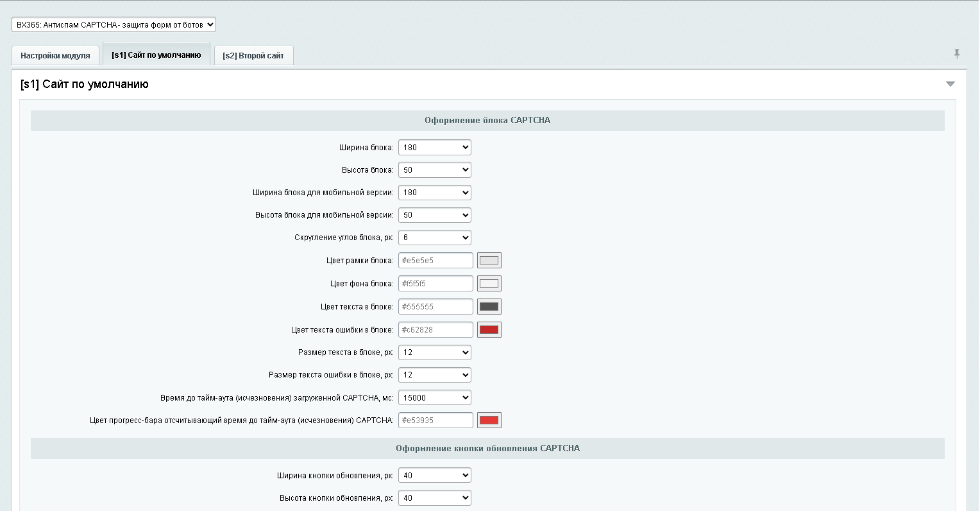This screenshot has width=980, height=511.
Task: Open the timeout 15000 ms dropdown
Action: click(435, 398)
